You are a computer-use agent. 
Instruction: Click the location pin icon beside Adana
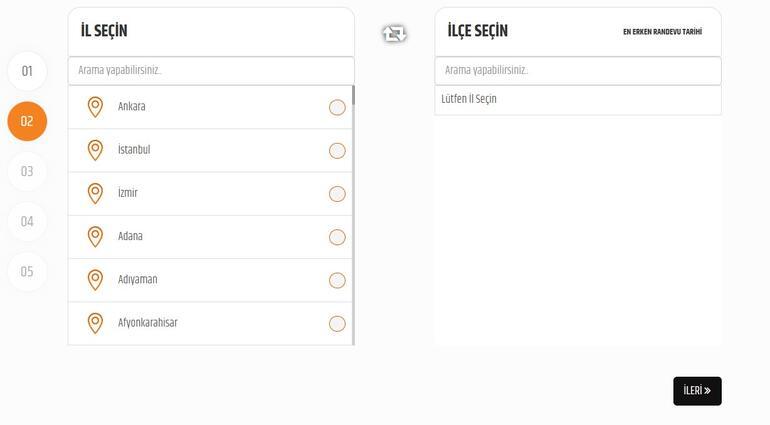(x=95, y=237)
